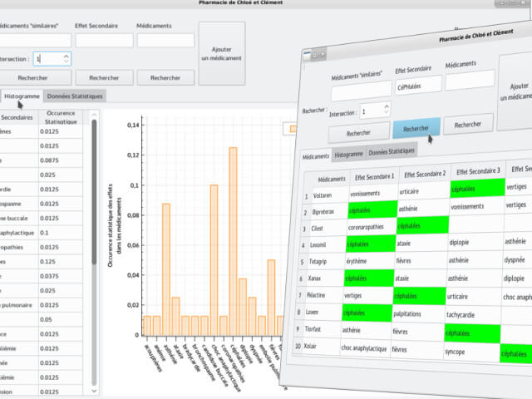Click the Intersection spinner arrows in front window
532x399 pixels.
pyautogui.click(x=387, y=109)
